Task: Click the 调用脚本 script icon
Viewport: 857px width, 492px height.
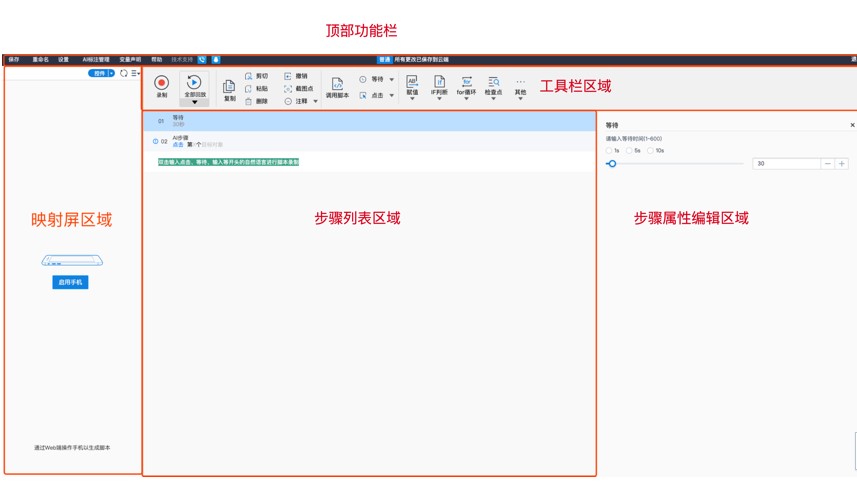Action: (337, 83)
